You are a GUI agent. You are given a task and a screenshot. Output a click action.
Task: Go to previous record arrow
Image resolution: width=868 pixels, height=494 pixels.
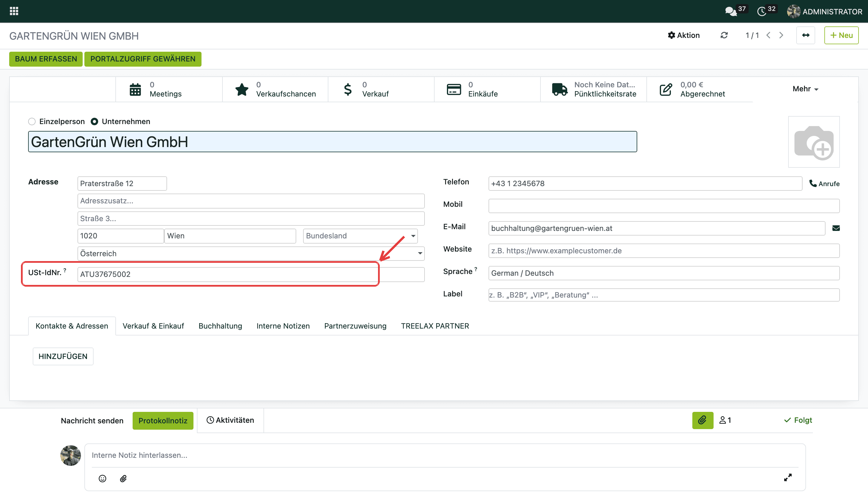click(x=768, y=35)
